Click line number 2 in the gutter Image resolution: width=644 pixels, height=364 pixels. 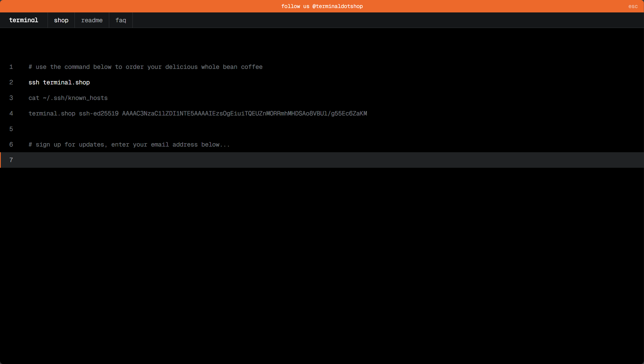pos(11,82)
